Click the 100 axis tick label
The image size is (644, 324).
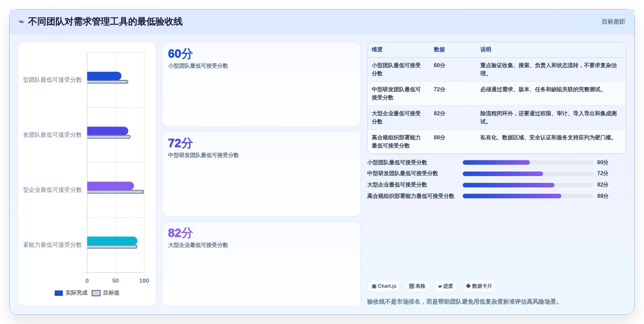tap(144, 281)
